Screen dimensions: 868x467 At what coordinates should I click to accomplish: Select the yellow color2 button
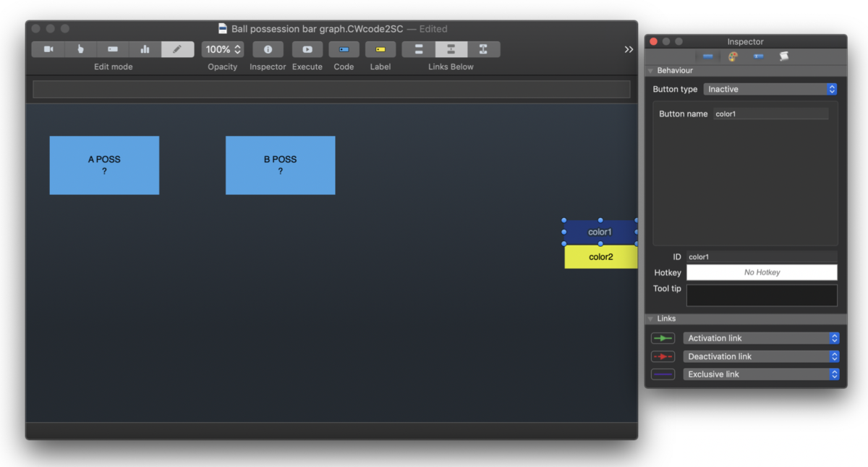[601, 257]
